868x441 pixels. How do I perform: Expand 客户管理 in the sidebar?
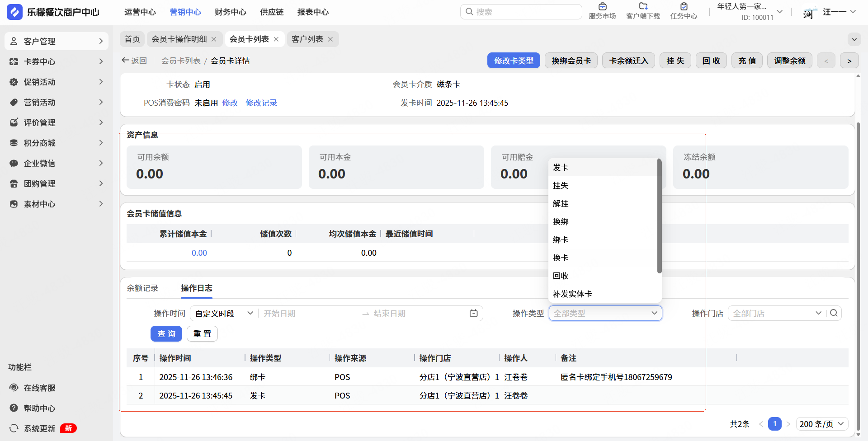pos(57,41)
